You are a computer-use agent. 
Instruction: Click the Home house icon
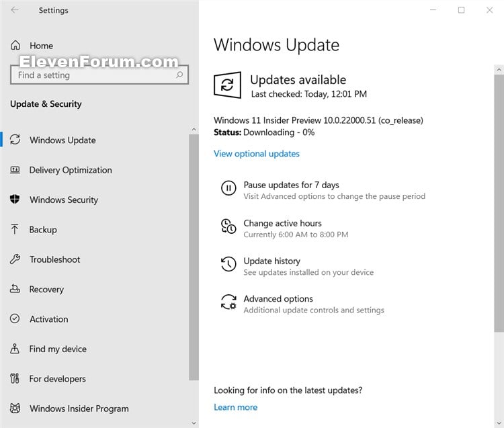pos(15,45)
